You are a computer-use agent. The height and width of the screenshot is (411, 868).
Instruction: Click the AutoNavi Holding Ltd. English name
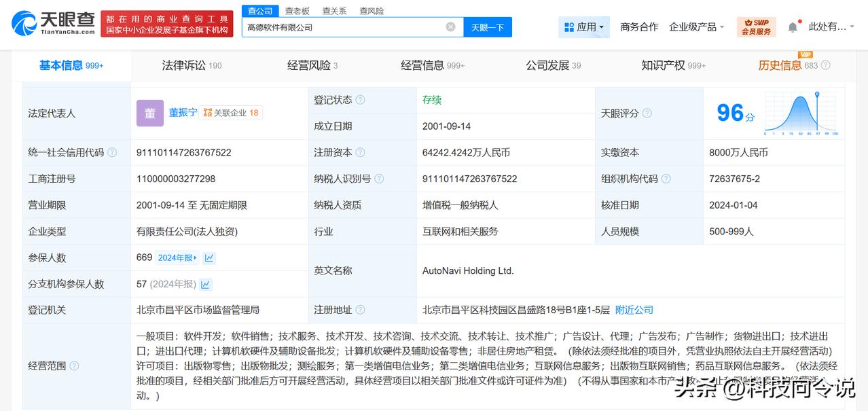[x=468, y=270]
